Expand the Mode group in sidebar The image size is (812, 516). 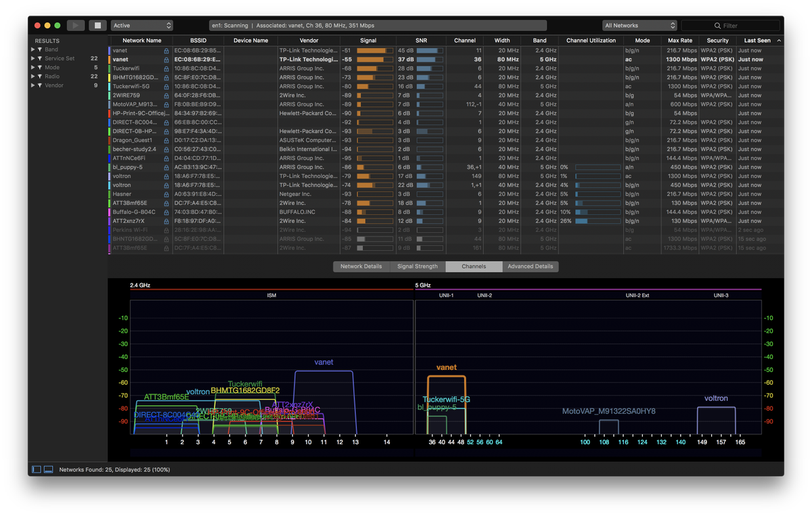pyautogui.click(x=32, y=68)
